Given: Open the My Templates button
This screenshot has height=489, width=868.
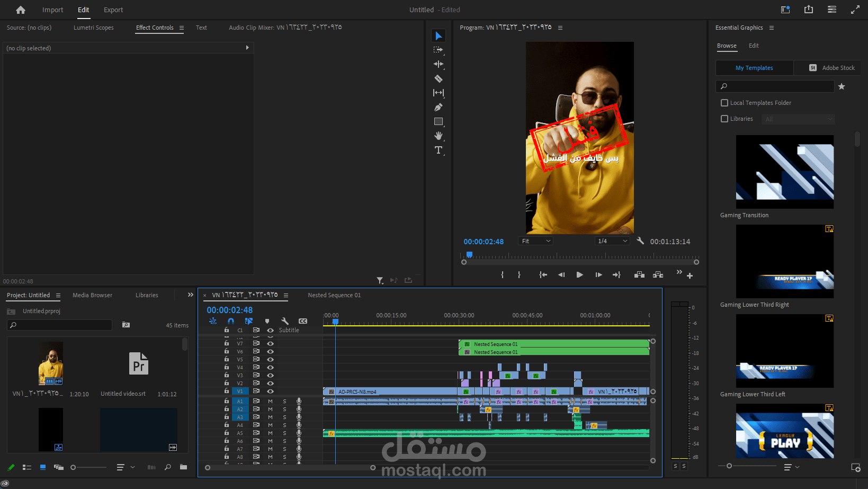Looking at the screenshot, I should [754, 68].
